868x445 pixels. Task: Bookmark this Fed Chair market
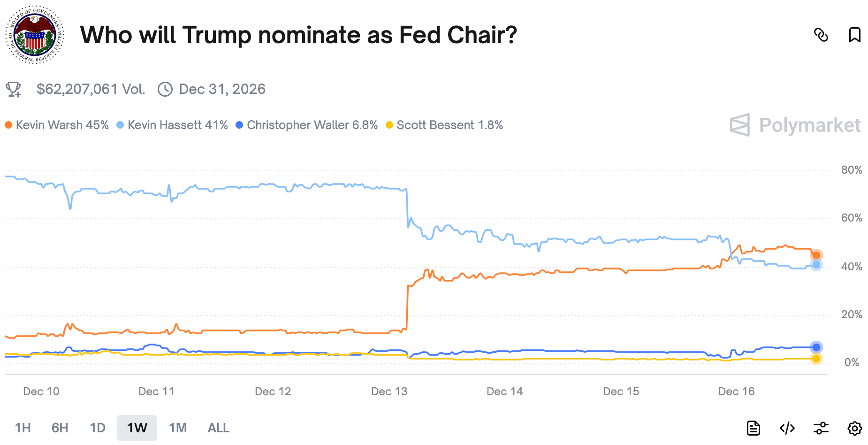pos(854,35)
